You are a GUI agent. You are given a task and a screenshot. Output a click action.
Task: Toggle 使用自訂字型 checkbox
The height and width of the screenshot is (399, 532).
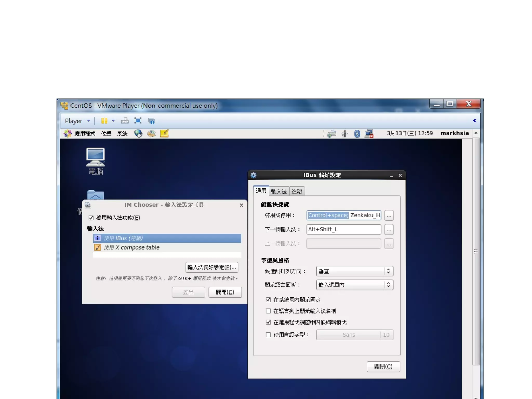(268, 335)
